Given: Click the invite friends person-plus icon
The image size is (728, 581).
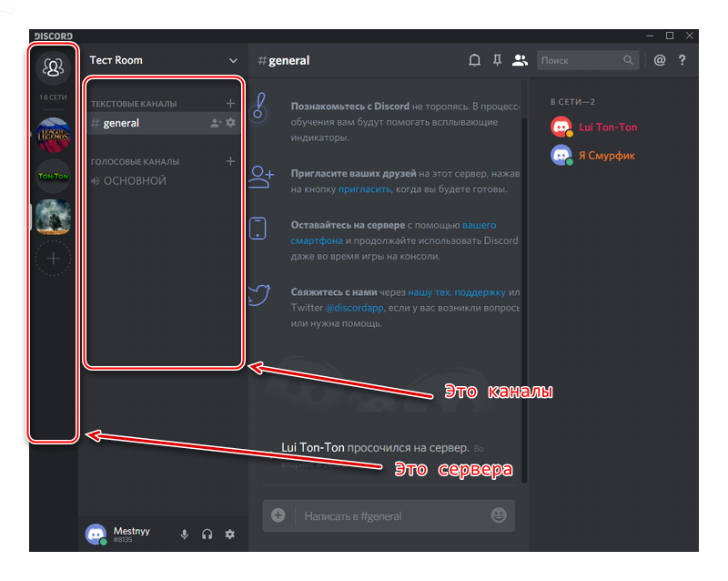Looking at the screenshot, I should [x=261, y=176].
